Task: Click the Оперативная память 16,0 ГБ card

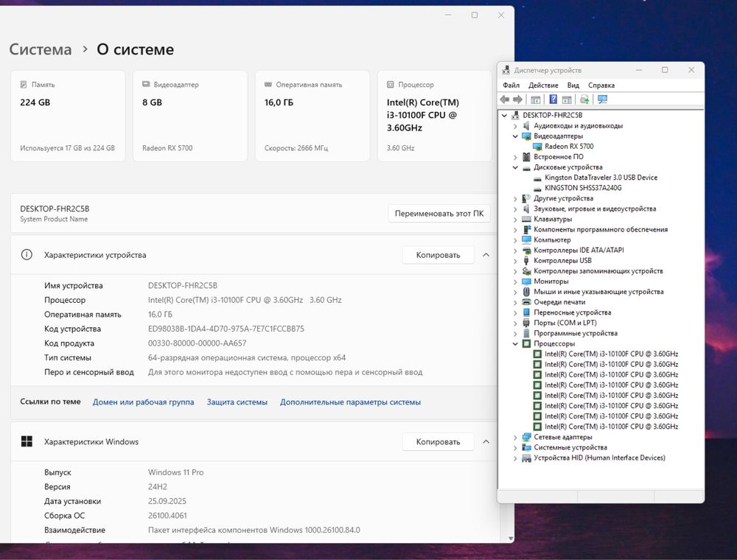Action: (x=312, y=116)
